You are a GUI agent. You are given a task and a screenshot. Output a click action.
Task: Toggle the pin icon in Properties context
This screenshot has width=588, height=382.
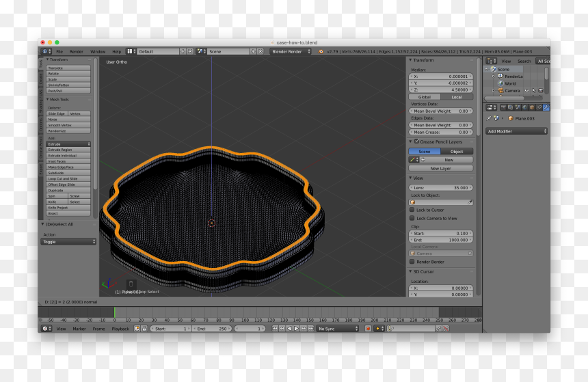click(x=489, y=118)
